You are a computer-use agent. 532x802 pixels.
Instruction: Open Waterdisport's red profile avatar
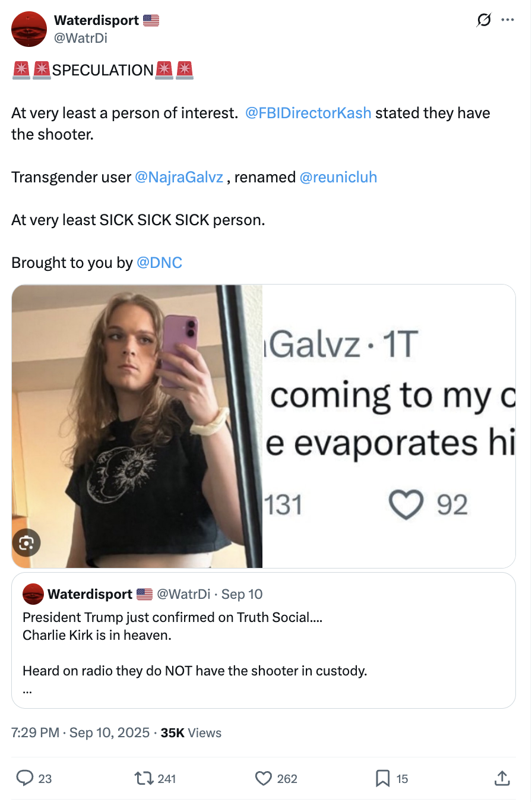pos(29,29)
